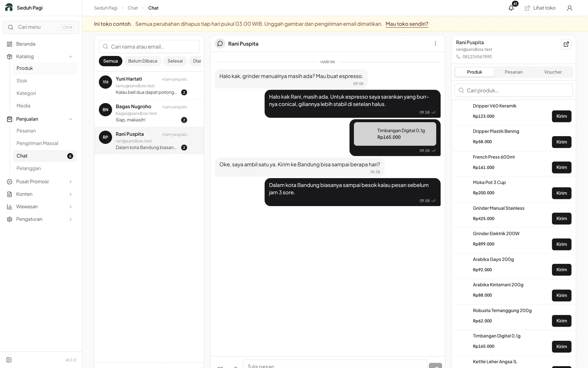588x368 pixels.
Task: Collapse the sidebar with the panel icon
Action: click(x=9, y=360)
